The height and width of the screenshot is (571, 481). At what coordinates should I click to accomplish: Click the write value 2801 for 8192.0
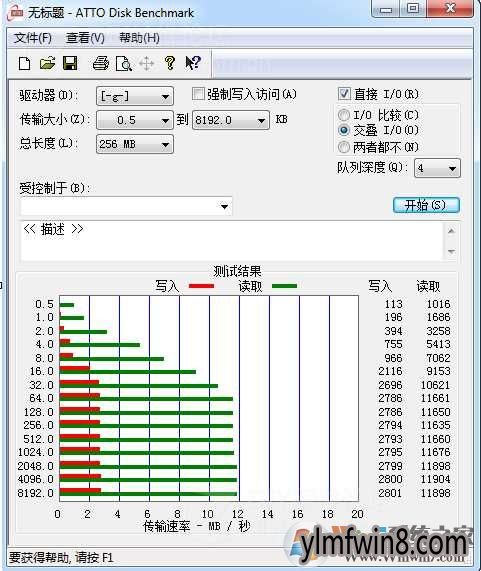coord(390,493)
